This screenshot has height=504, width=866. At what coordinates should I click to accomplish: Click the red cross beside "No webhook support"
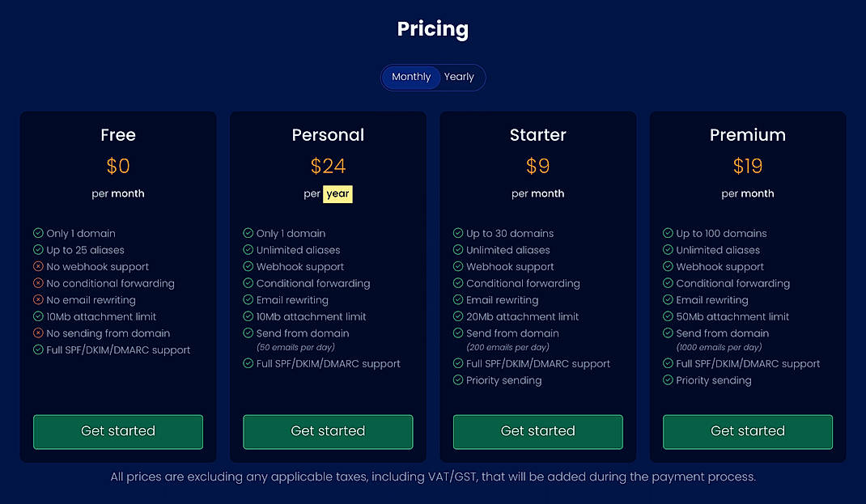pyautogui.click(x=37, y=266)
